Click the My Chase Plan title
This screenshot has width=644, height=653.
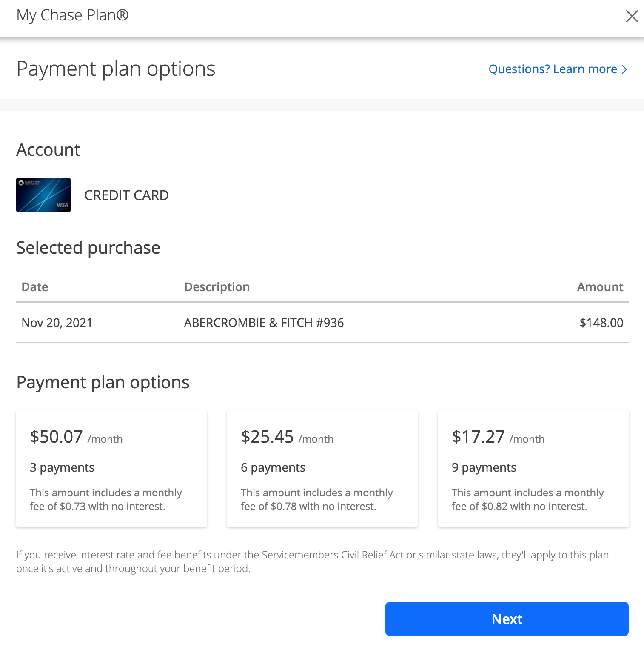[x=72, y=15]
